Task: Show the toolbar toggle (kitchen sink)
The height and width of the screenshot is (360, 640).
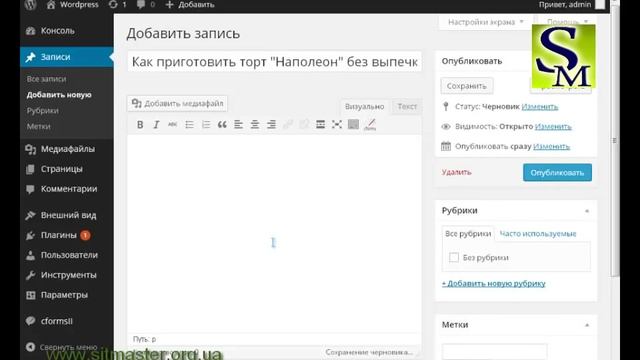Action: coord(353,124)
